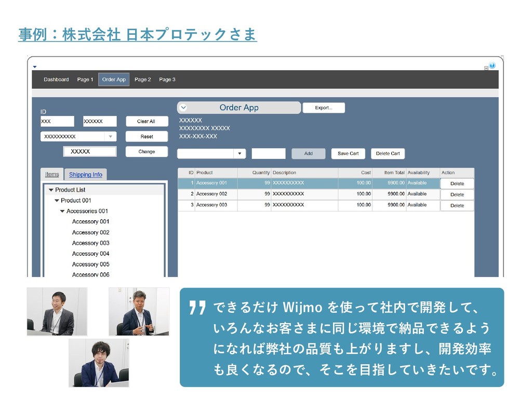The image size is (532, 399).
Task: Sort by the Product column header
Action: point(216,172)
